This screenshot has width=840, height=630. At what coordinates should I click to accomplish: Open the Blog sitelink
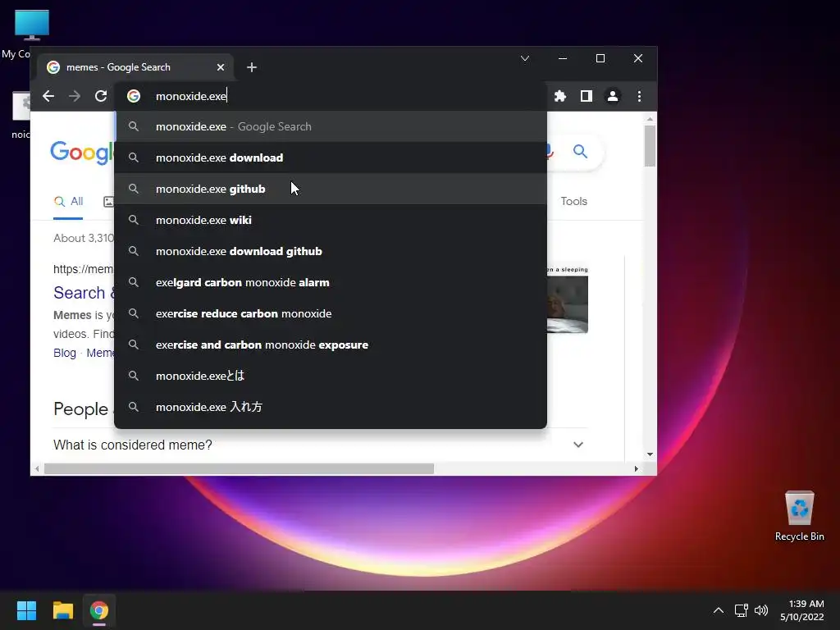tap(64, 353)
